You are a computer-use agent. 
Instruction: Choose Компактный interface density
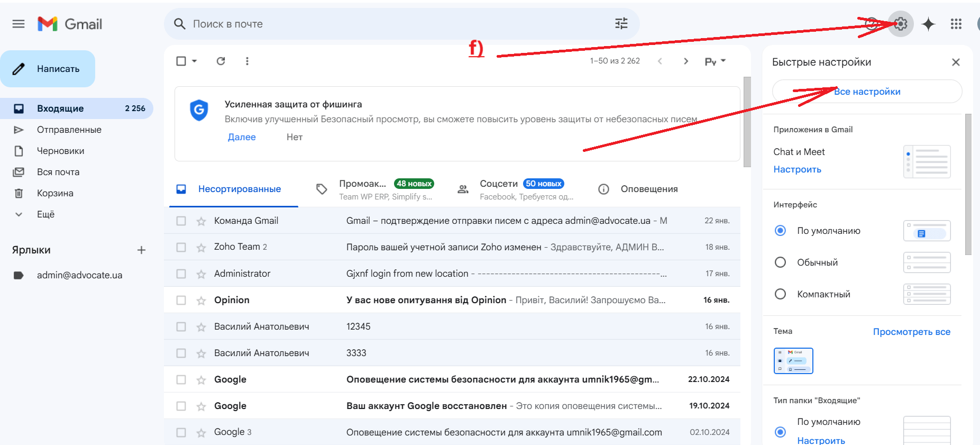click(780, 294)
